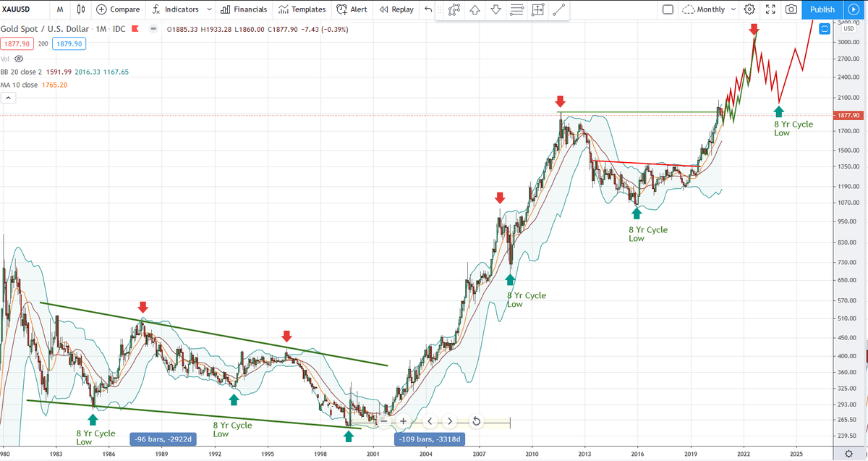Viewport: 868px width, 461px height.
Task: Zoom out with the minus button
Action: click(385, 420)
